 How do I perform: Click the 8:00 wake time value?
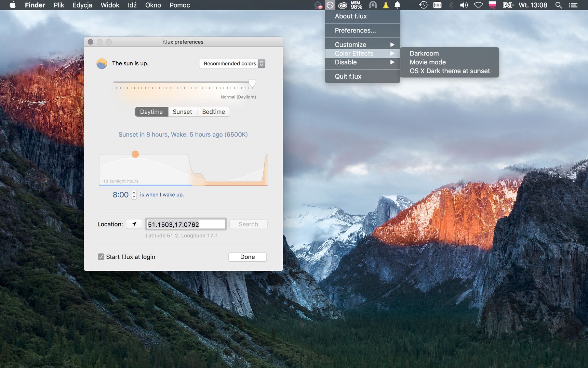[121, 195]
